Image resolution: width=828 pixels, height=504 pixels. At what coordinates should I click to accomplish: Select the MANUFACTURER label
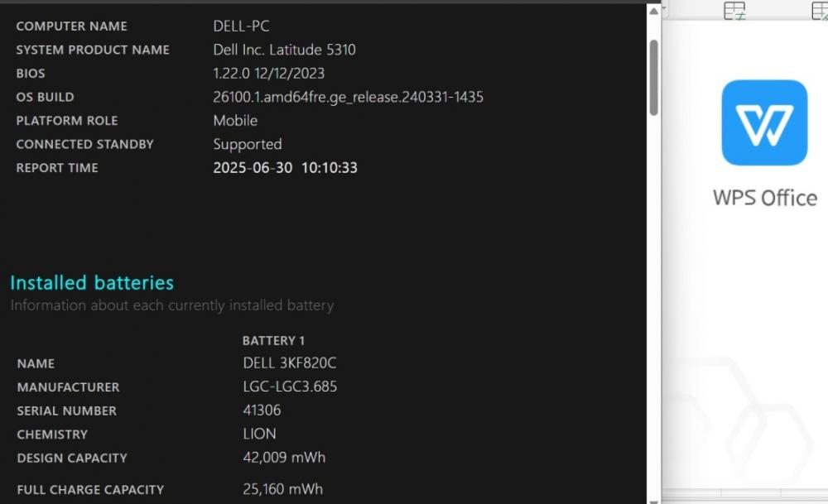[68, 387]
